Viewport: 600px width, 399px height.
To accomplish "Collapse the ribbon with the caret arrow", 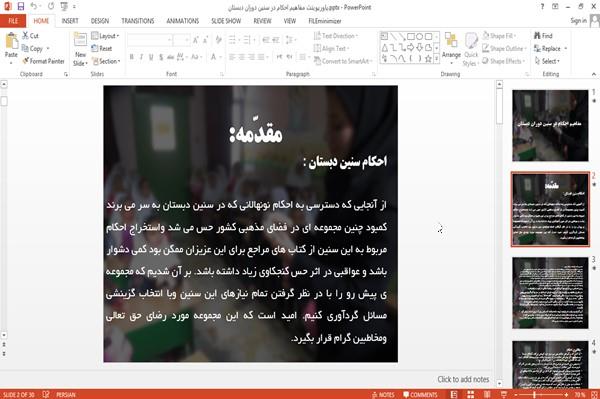I will coord(593,74).
